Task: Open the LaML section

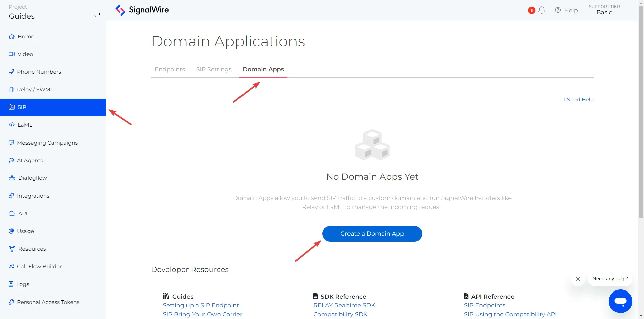Action: [x=25, y=125]
